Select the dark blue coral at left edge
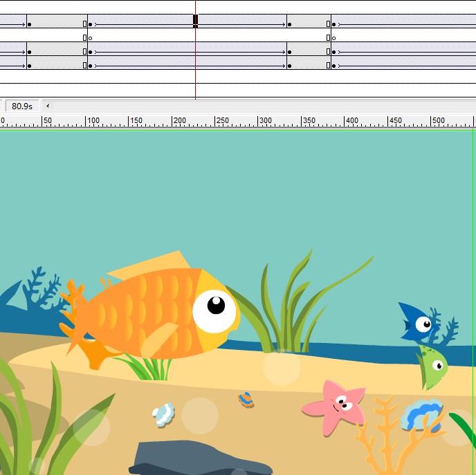 click(x=36, y=289)
